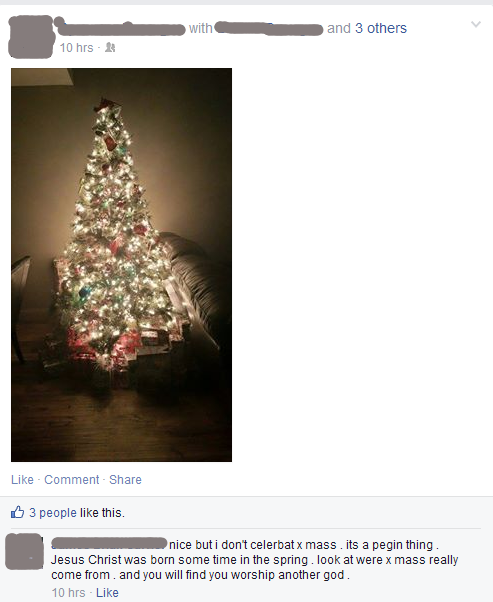Like the comment about x mass
The width and height of the screenshot is (493, 602).
[x=107, y=592]
